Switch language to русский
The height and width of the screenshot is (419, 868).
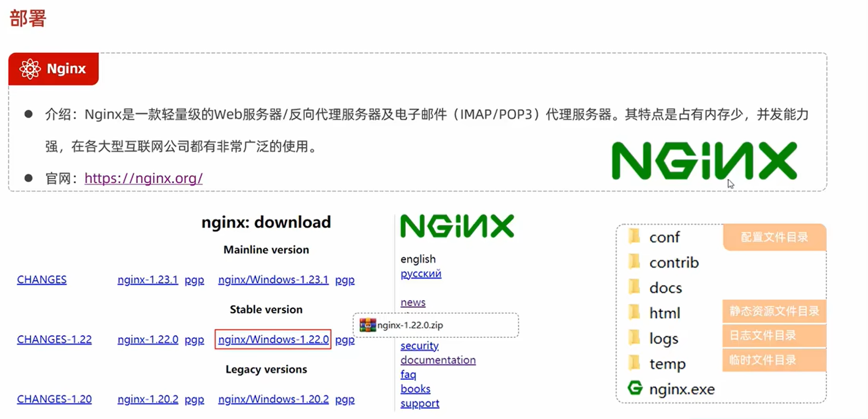421,274
